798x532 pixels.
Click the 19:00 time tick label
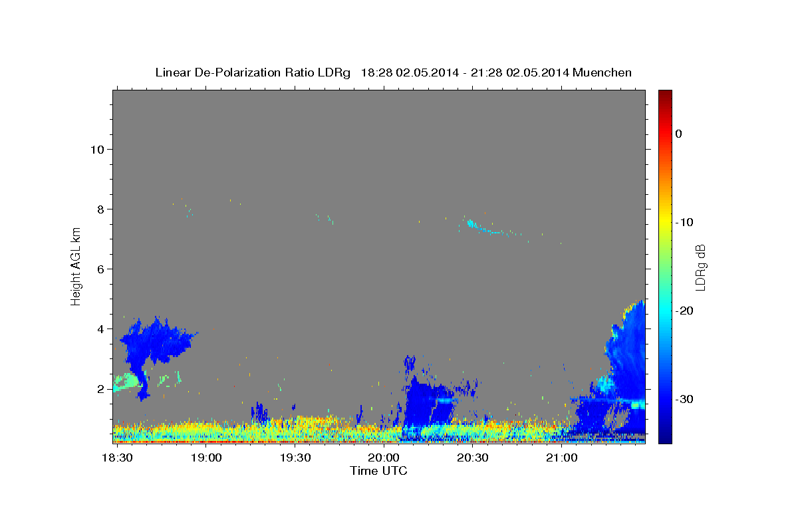pyautogui.click(x=206, y=458)
